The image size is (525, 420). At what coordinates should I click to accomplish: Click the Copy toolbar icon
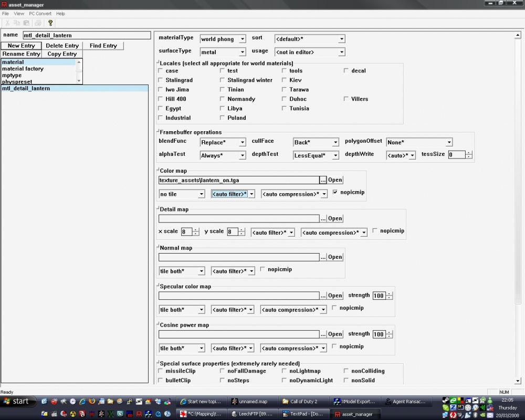16,23
